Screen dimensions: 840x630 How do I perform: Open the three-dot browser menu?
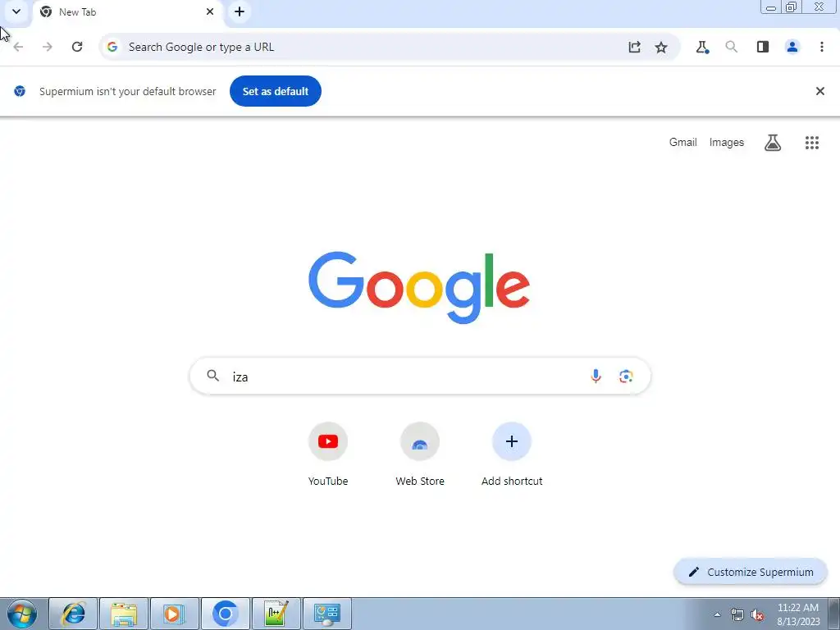coord(822,47)
